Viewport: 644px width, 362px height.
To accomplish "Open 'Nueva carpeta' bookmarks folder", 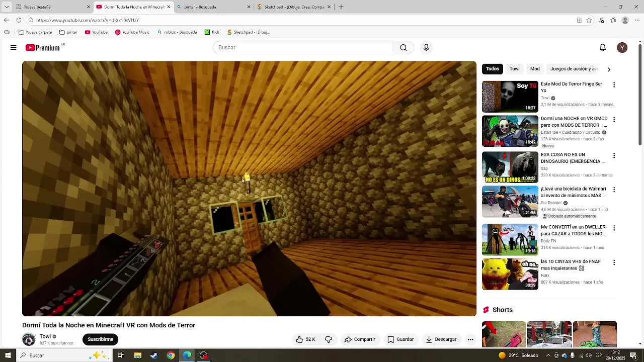I will (x=35, y=32).
